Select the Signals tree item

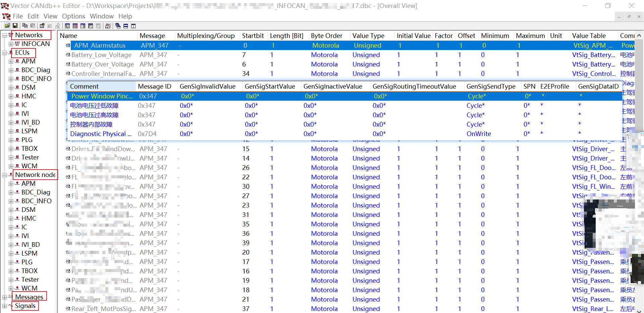25,306
